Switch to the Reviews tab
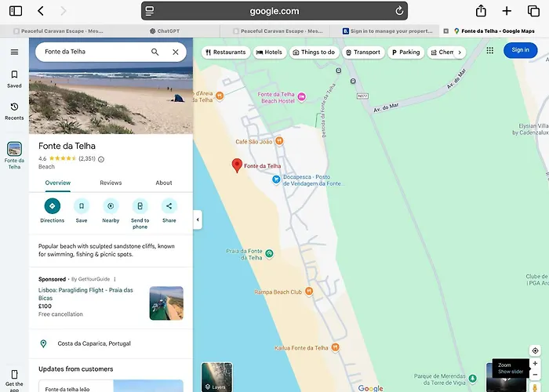Image resolution: width=549 pixels, height=392 pixels. point(111,183)
